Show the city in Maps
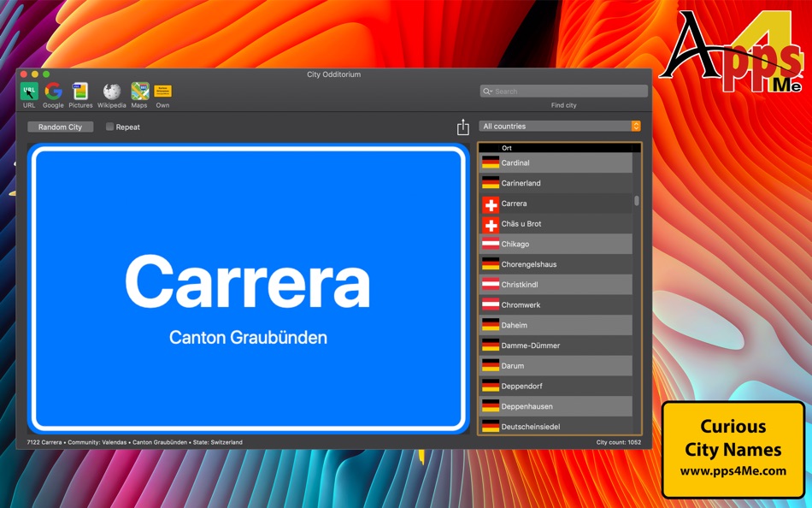This screenshot has width=812, height=508. [138, 92]
